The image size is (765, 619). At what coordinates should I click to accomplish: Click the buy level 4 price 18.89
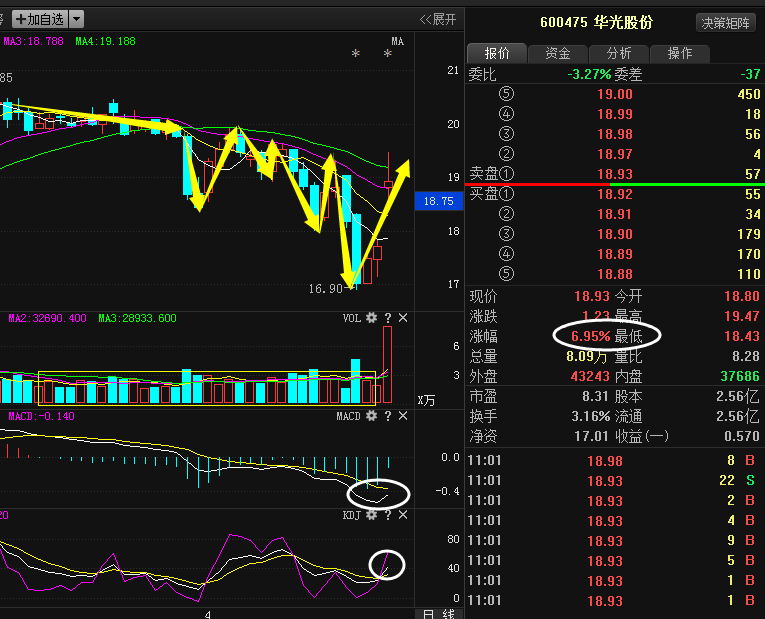point(615,254)
